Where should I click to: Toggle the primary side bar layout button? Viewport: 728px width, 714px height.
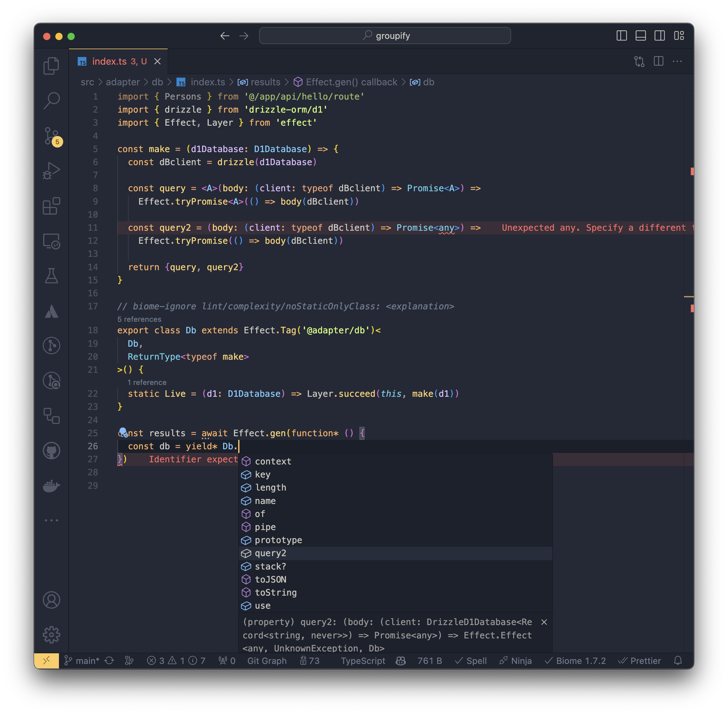point(621,36)
